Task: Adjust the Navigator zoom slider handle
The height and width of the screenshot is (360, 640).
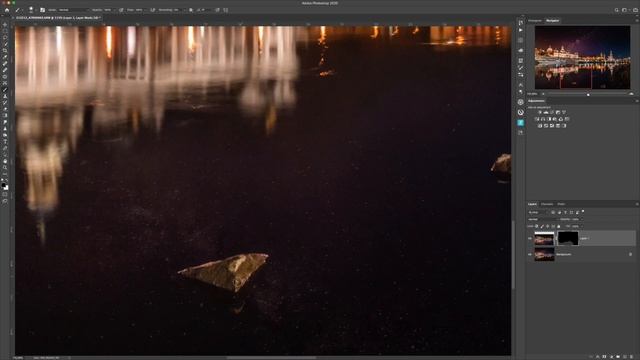Action: [588, 94]
